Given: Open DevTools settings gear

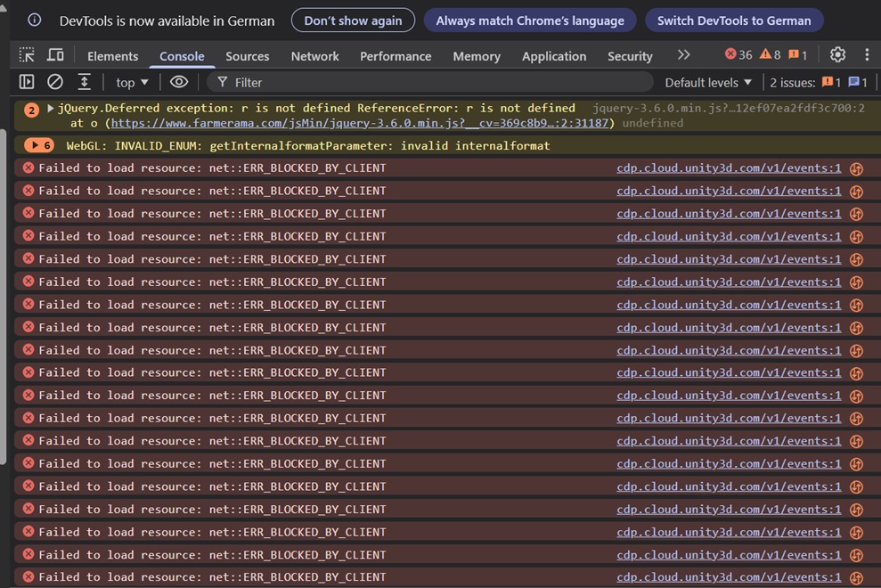Looking at the screenshot, I should coord(837,54).
